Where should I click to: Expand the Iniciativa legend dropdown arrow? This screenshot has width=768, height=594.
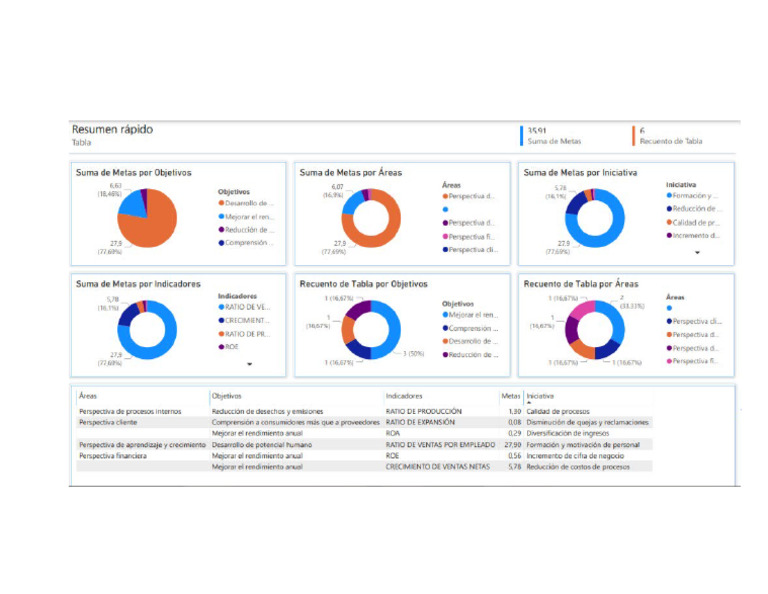tap(697, 253)
